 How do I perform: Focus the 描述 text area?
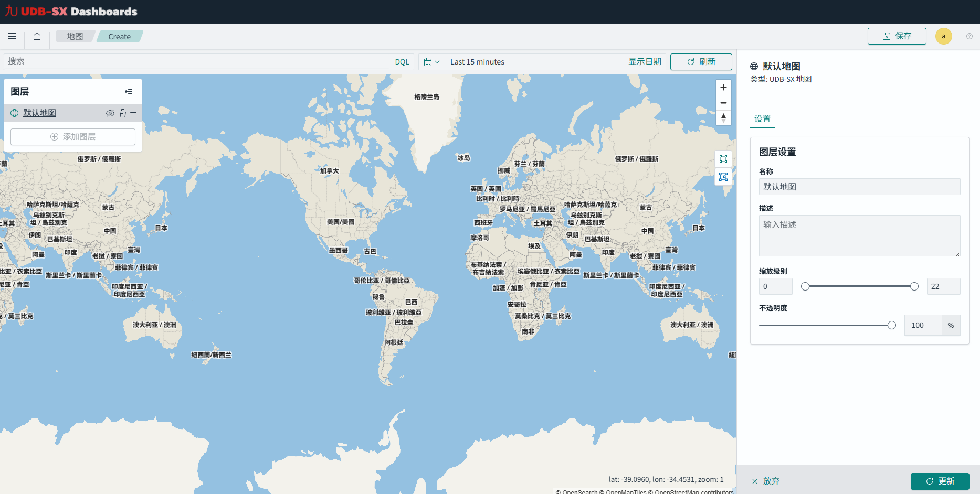(859, 235)
